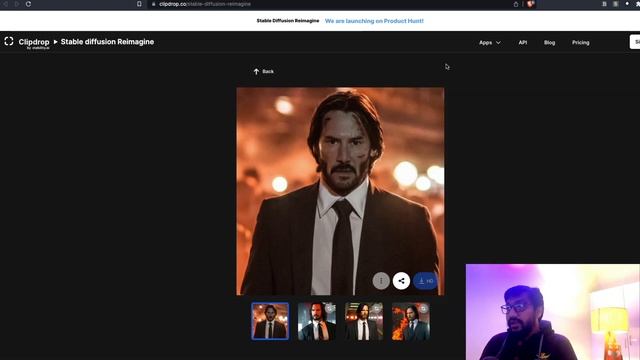Click the Clipdrop logo icon
This screenshot has width=640, height=360.
coord(9,41)
